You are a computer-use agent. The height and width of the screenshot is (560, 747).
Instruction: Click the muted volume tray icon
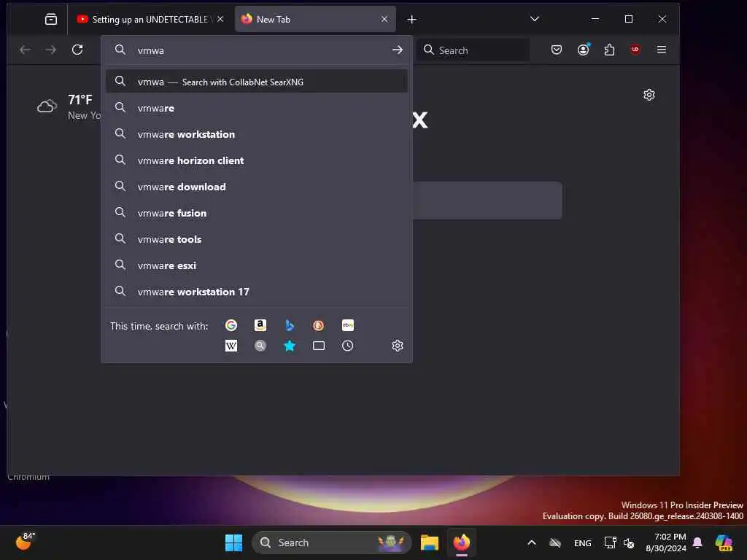[629, 542]
